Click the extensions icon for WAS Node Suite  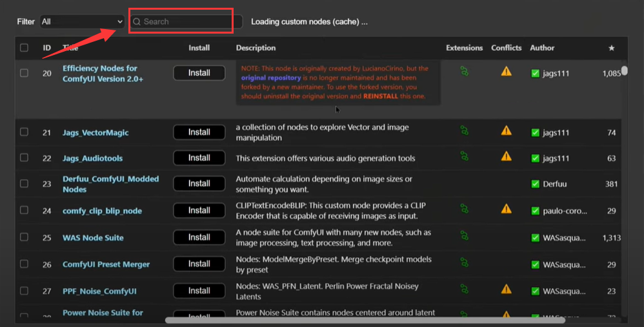click(464, 236)
